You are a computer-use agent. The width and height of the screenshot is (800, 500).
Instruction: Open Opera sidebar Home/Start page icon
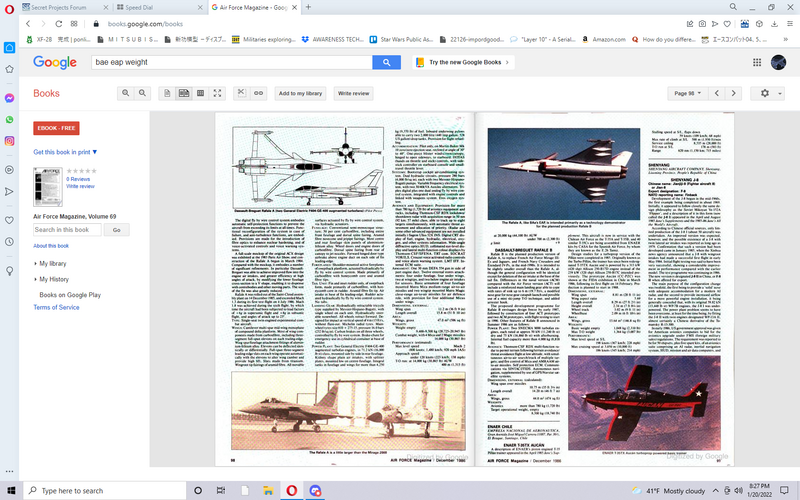(9, 47)
